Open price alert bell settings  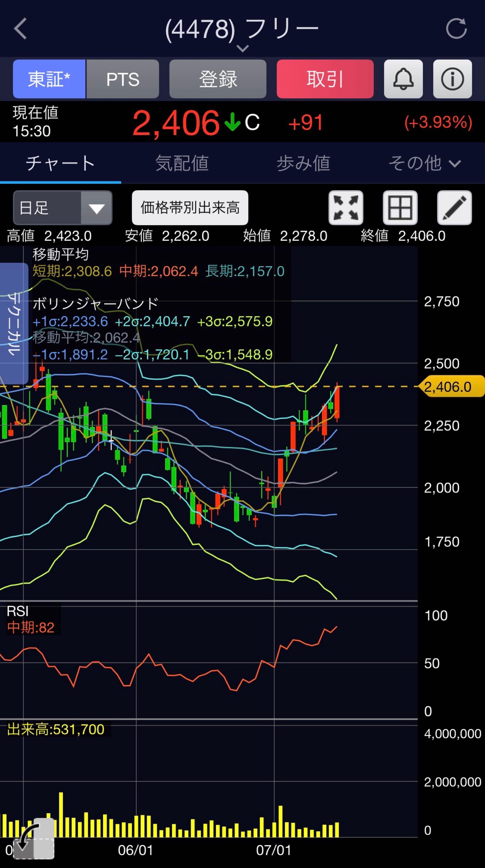click(403, 79)
